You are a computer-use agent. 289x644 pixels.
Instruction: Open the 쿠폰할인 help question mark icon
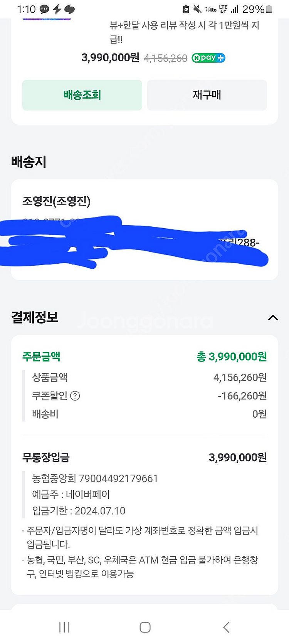pyautogui.click(x=76, y=396)
